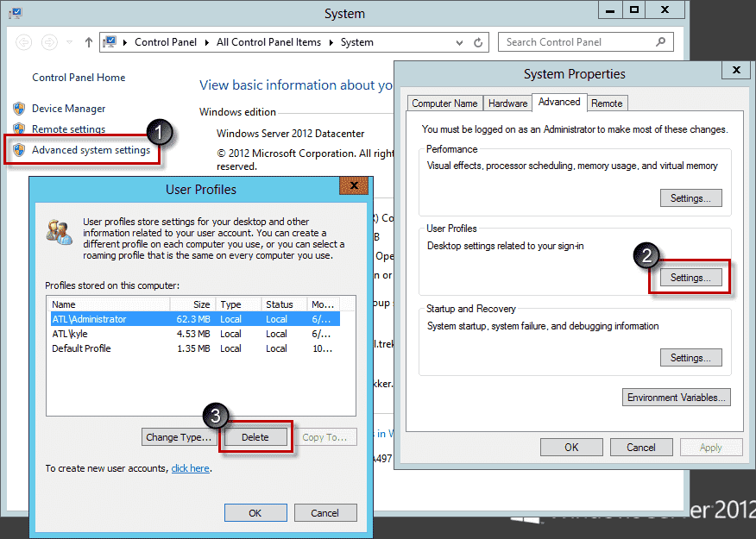Select ATL\kyle profile row
Viewport: 756px width, 539px height.
(x=195, y=334)
